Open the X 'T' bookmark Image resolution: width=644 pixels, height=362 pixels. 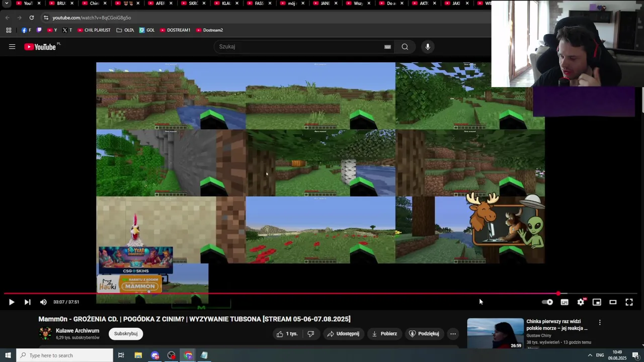click(x=67, y=30)
